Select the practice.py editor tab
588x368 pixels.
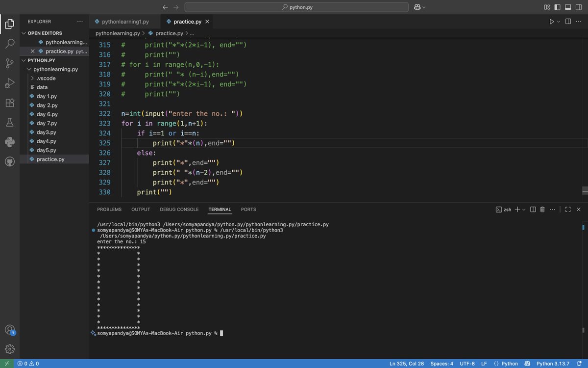point(187,22)
